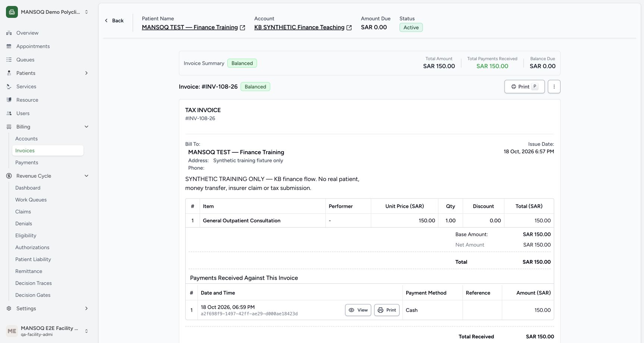The height and width of the screenshot is (343, 644).
Task: Click the MANSOQ clinic logo icon
Action: (x=12, y=12)
